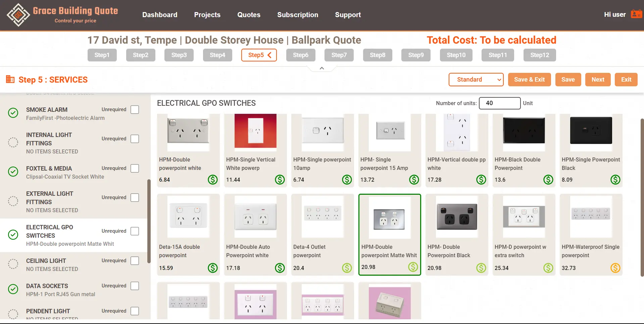
Task: Click the Number of units input field
Action: coord(499,103)
